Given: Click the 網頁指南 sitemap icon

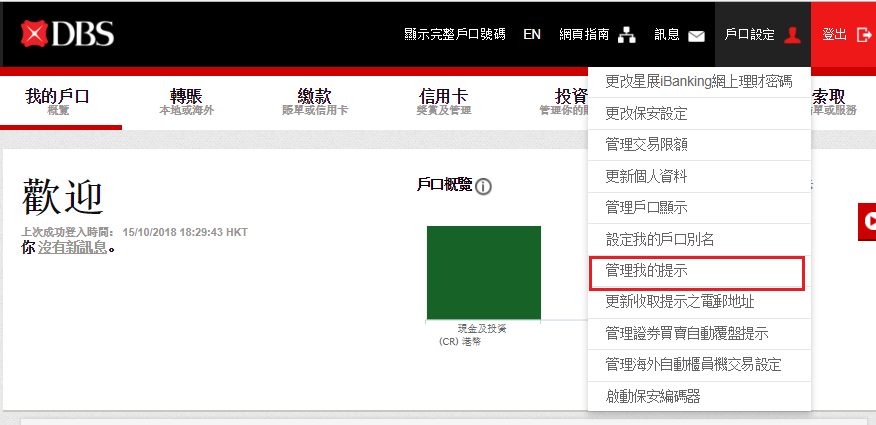Looking at the screenshot, I should click(x=628, y=35).
